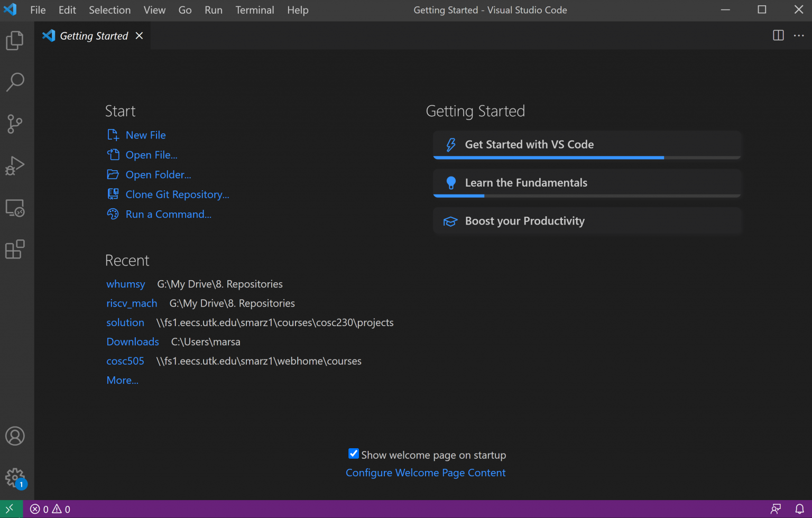Open the Manage gear icon
812x518 pixels.
pos(15,478)
